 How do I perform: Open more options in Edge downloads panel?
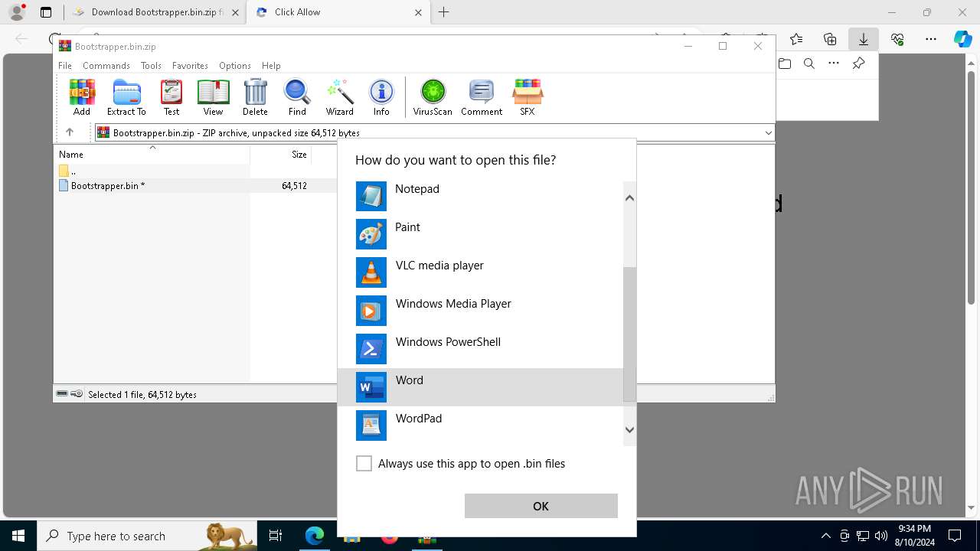[x=834, y=64]
